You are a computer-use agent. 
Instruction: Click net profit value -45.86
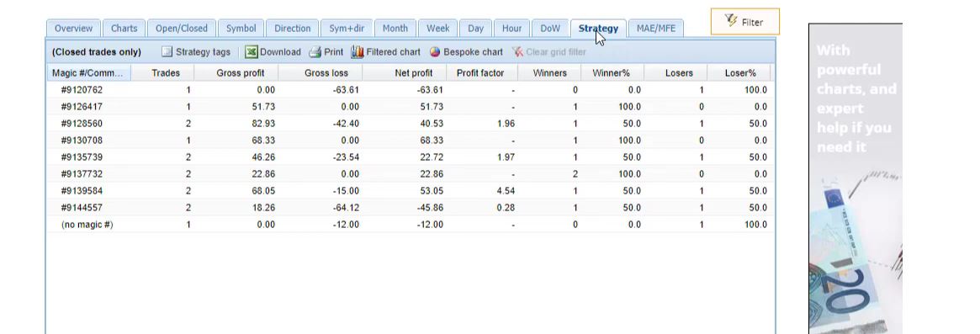point(430,208)
